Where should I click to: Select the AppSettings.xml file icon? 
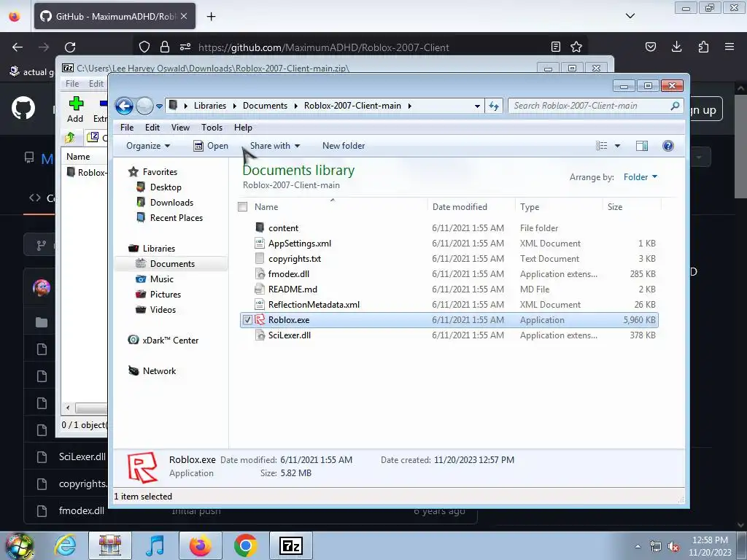(x=260, y=243)
